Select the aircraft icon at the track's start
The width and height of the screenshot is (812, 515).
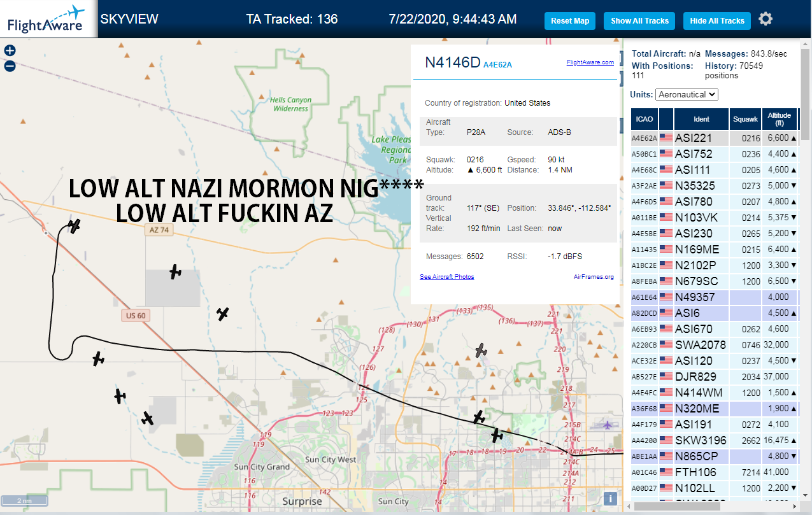pyautogui.click(x=75, y=225)
